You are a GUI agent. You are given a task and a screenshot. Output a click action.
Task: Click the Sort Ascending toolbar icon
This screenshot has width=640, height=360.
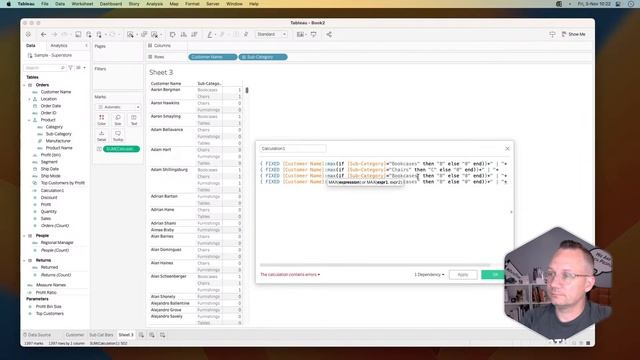184,35
